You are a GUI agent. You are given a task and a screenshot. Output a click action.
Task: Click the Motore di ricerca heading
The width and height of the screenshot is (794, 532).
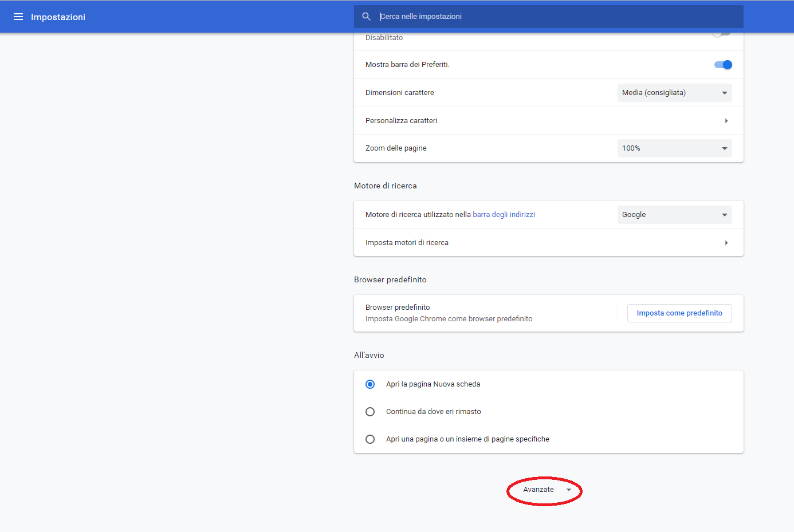[386, 186]
